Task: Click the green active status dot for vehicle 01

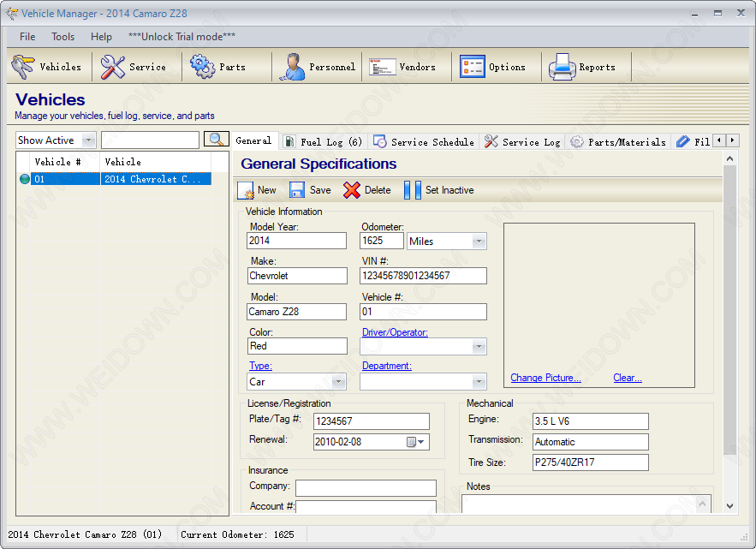Action: [25, 179]
